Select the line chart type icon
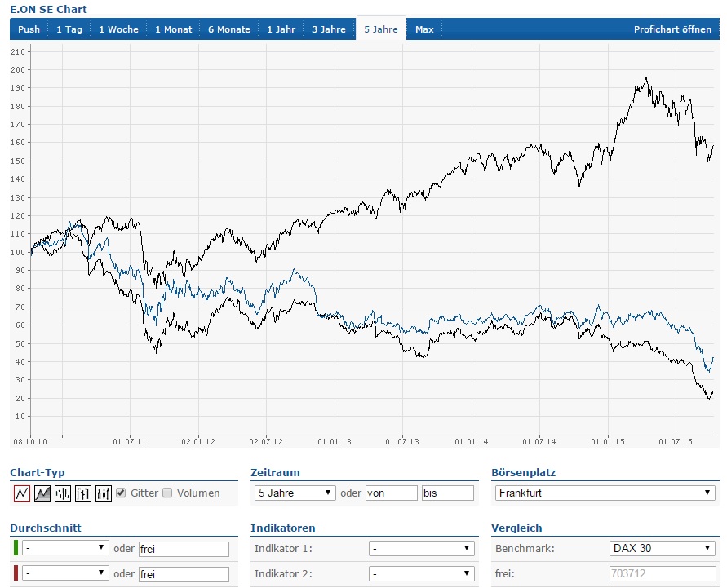The width and height of the screenshot is (727, 588). (22, 493)
